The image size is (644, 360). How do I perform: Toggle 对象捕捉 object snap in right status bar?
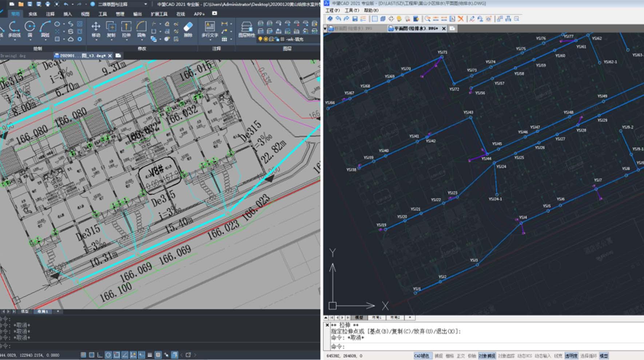click(486, 356)
